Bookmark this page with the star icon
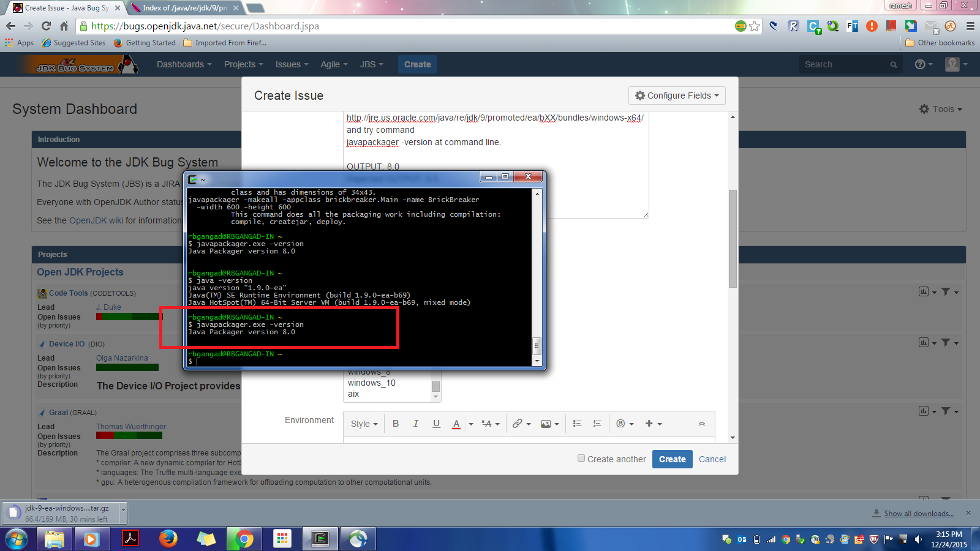Screen dimensions: 980x551 tap(755, 26)
